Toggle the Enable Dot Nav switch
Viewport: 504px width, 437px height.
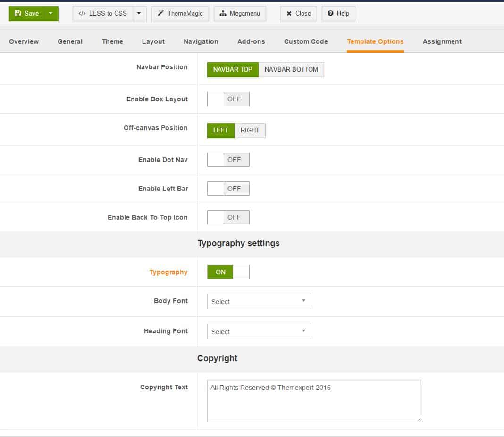(x=228, y=160)
